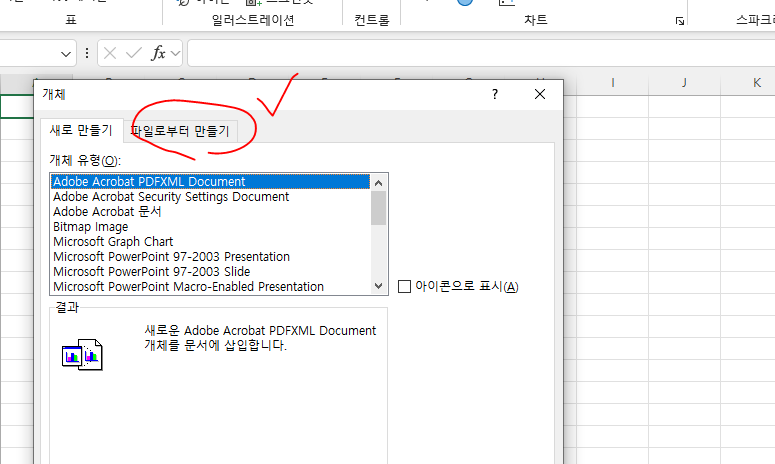
Task: Click the help question mark in 개체 dialog
Action: [x=495, y=94]
